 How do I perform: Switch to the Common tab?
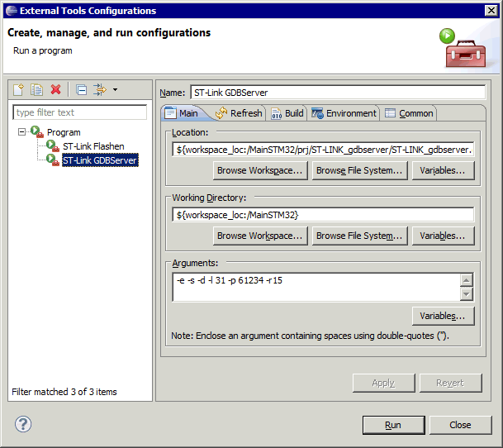click(409, 113)
